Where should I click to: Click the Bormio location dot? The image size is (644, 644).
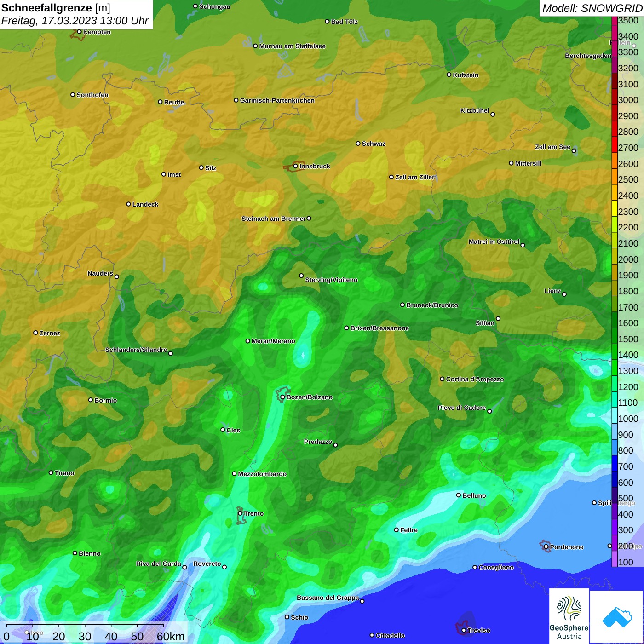pyautogui.click(x=91, y=400)
